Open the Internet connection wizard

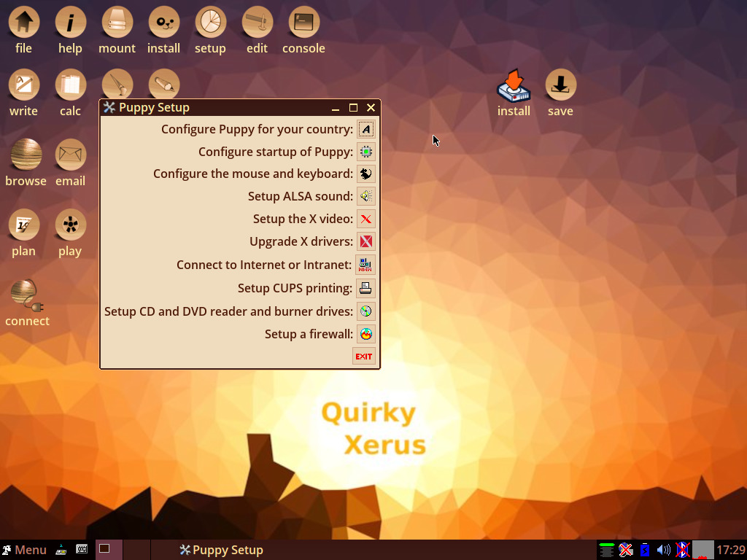pyautogui.click(x=365, y=265)
